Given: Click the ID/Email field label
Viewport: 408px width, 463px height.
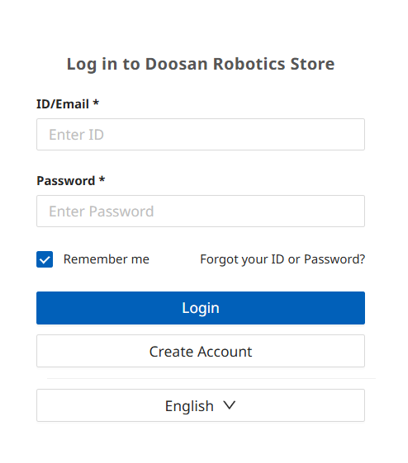Looking at the screenshot, I should tap(63, 104).
